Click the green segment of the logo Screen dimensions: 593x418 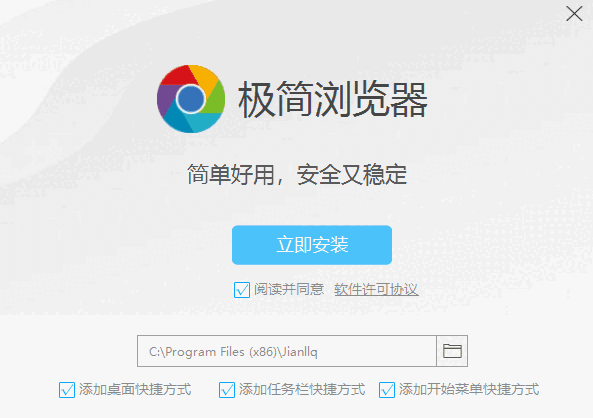(x=216, y=99)
